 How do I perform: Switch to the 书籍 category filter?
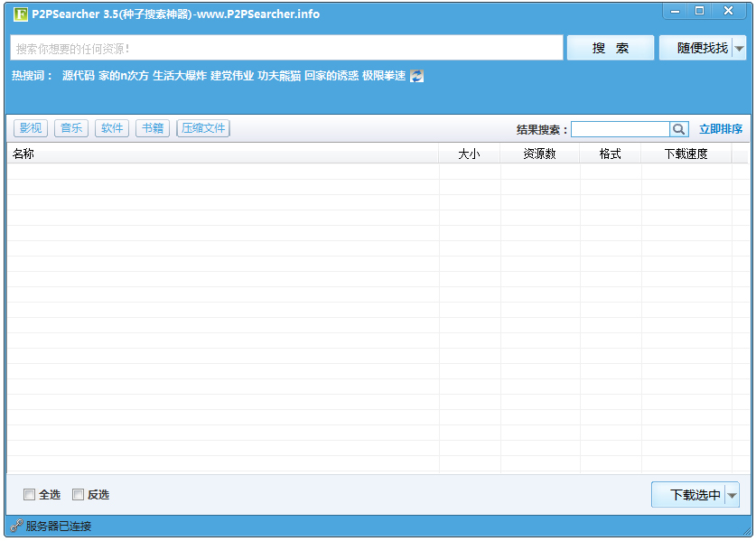[x=152, y=127]
